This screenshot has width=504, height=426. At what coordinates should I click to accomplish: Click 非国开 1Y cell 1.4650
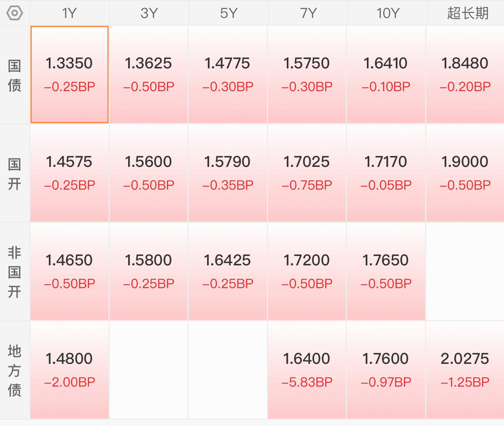pos(70,272)
